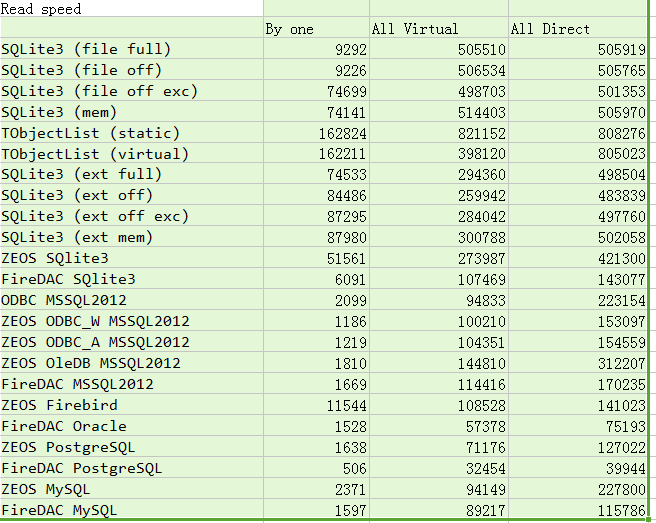
Task: Select the cell with value 808276
Action: point(578,132)
